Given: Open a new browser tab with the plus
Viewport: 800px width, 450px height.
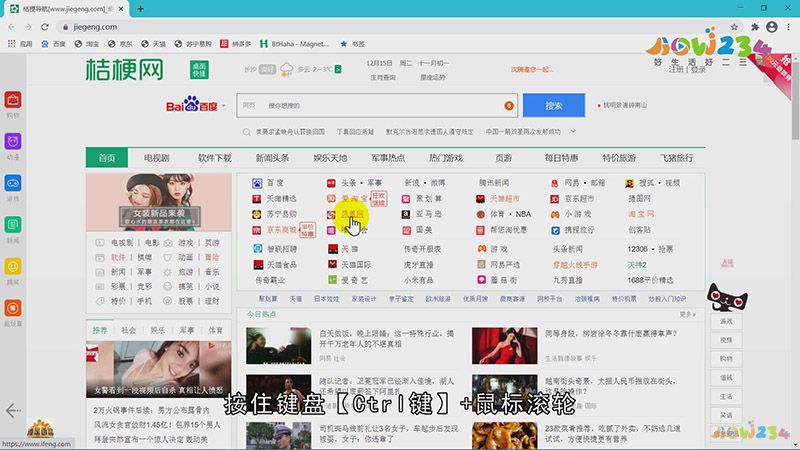Looking at the screenshot, I should pyautogui.click(x=140, y=9).
